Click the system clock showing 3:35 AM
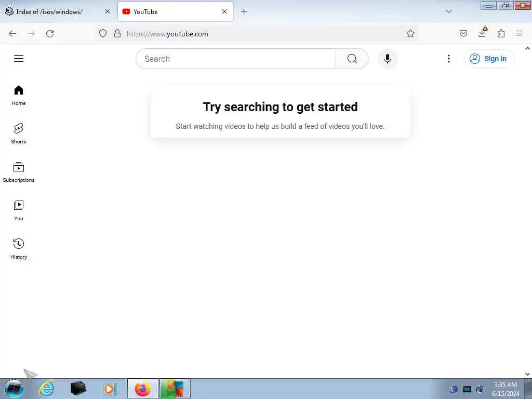The image size is (532, 399). click(505, 389)
